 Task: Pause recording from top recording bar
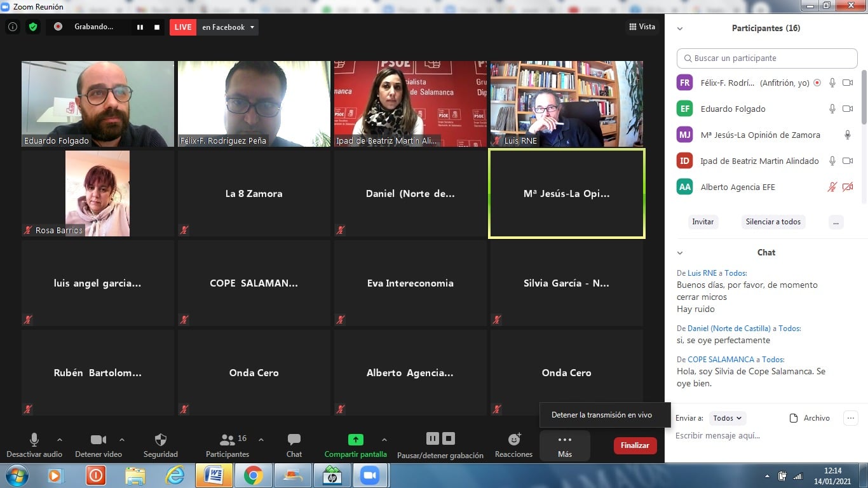140,27
